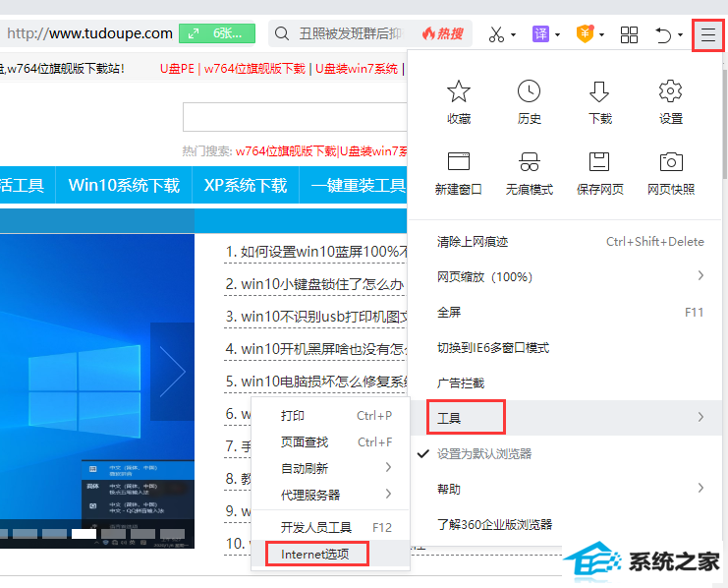Image resolution: width=728 pixels, height=588 pixels.
Task: Select 广告拦截 menu entry
Action: coord(565,382)
